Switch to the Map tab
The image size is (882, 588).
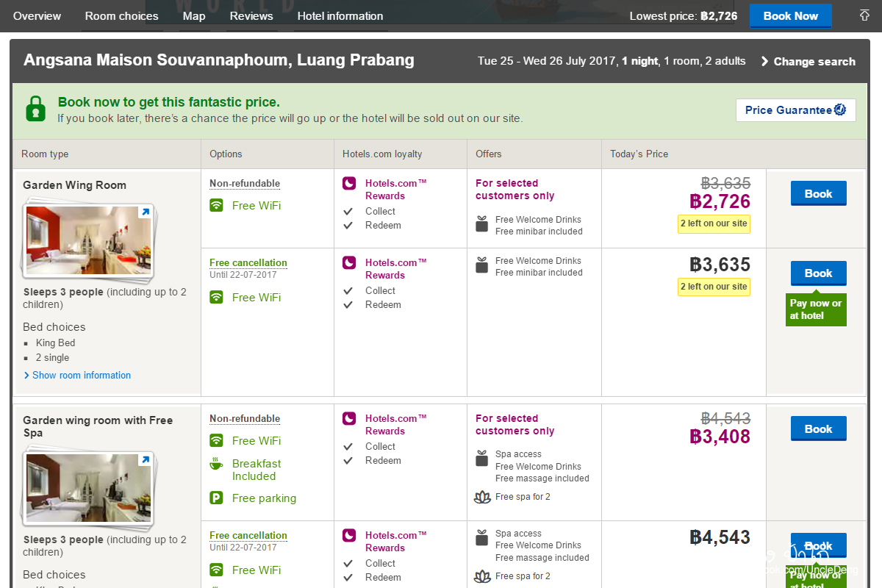(194, 15)
